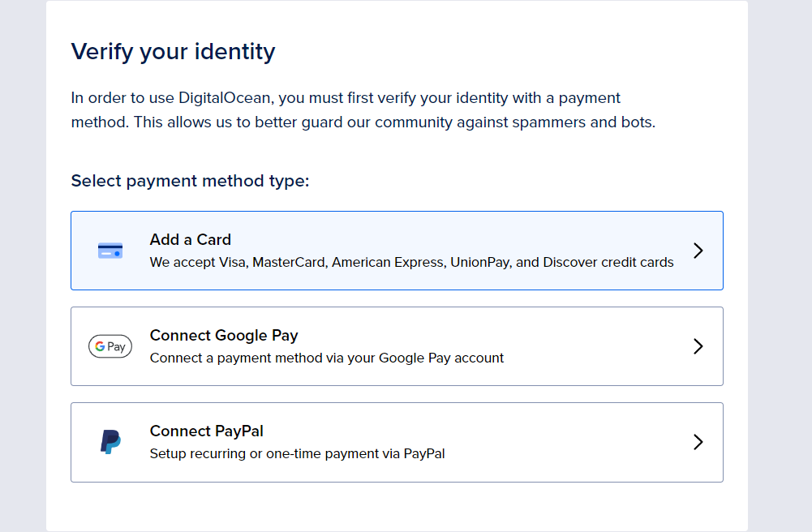Click the "Select payment method type:" label
Viewport: 812px width, 532px height.
click(190, 181)
